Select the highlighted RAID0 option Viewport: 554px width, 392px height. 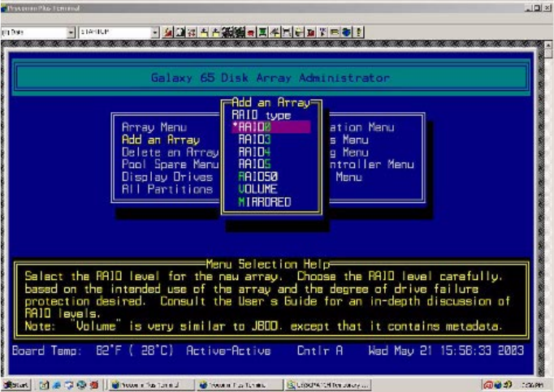click(271, 127)
